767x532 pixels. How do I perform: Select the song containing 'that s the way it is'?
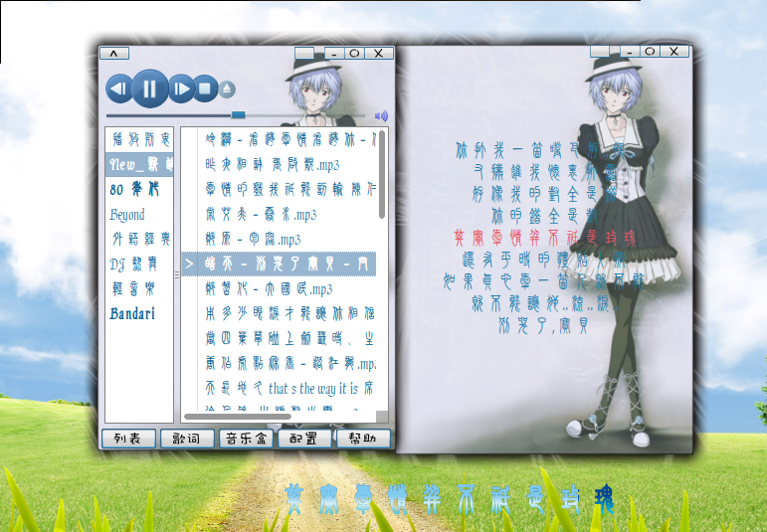pyautogui.click(x=279, y=388)
